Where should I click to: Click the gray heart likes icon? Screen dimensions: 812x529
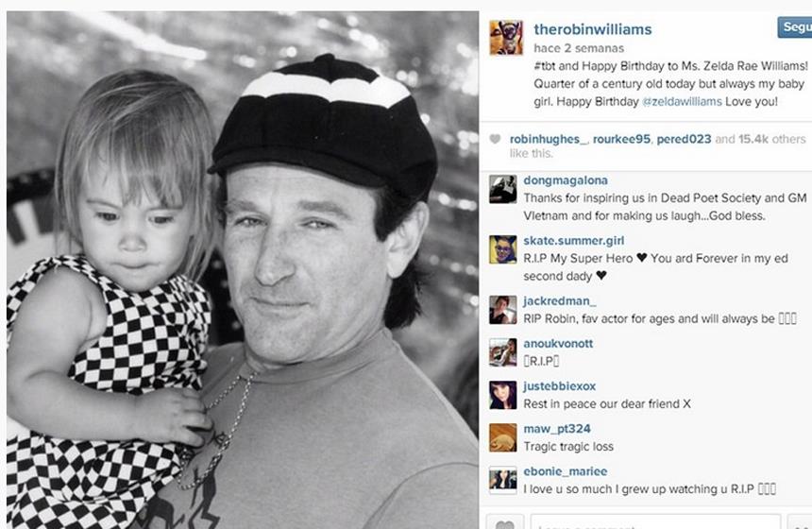495,139
